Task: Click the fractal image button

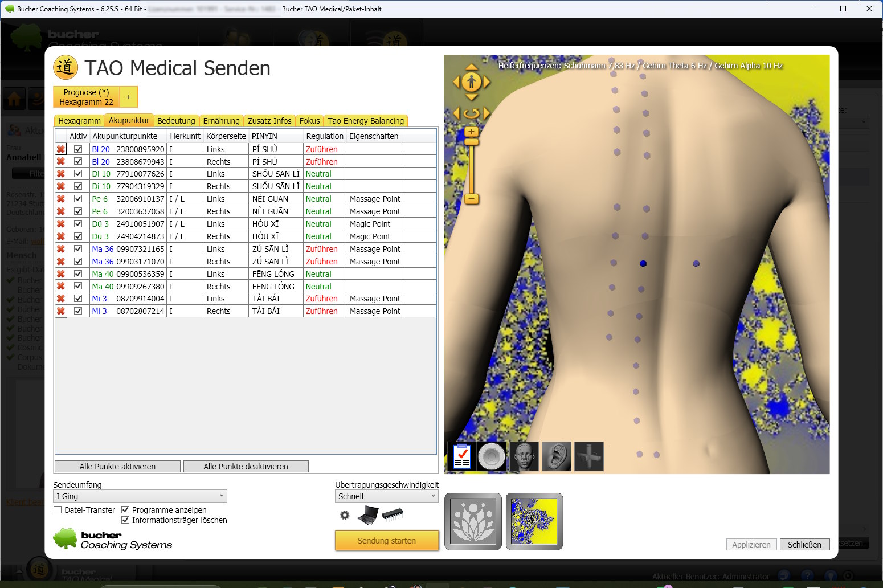Action: pos(534,521)
